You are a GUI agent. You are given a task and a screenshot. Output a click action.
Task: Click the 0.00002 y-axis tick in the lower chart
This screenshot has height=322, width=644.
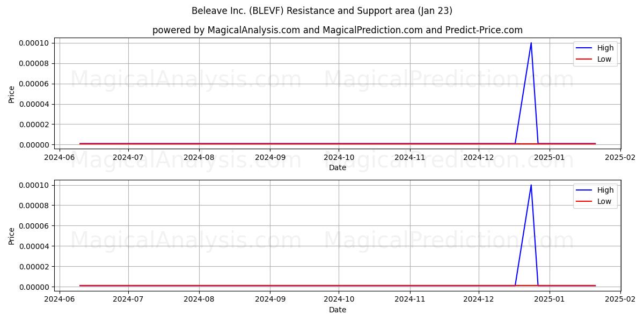pos(33,267)
